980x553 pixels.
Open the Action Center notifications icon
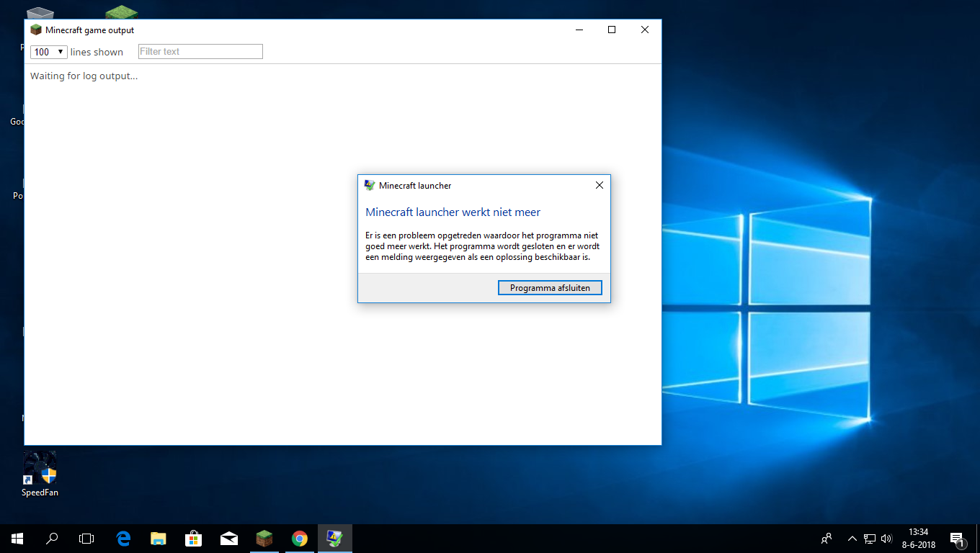[x=958, y=539]
